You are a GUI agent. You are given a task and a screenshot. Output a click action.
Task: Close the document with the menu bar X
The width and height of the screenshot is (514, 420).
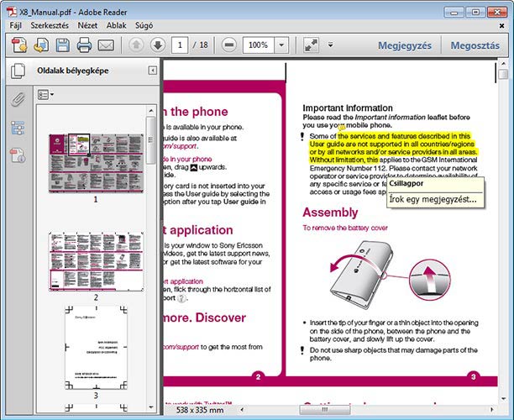pos(501,25)
